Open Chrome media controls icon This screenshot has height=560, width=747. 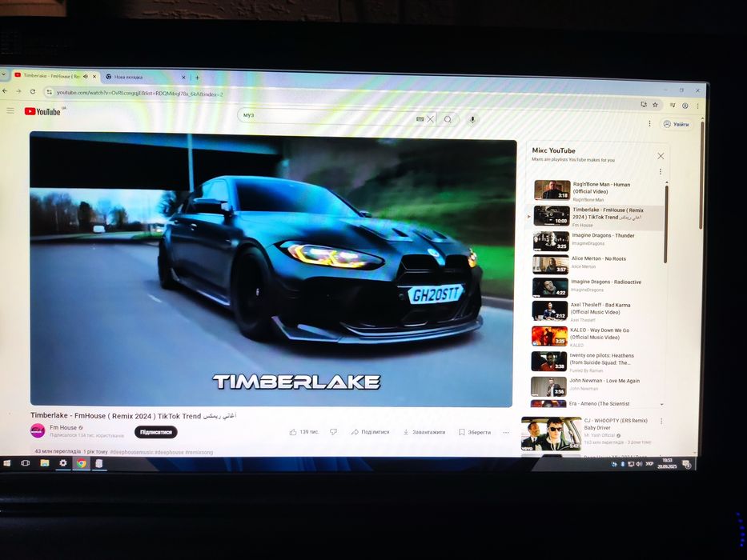click(x=673, y=106)
